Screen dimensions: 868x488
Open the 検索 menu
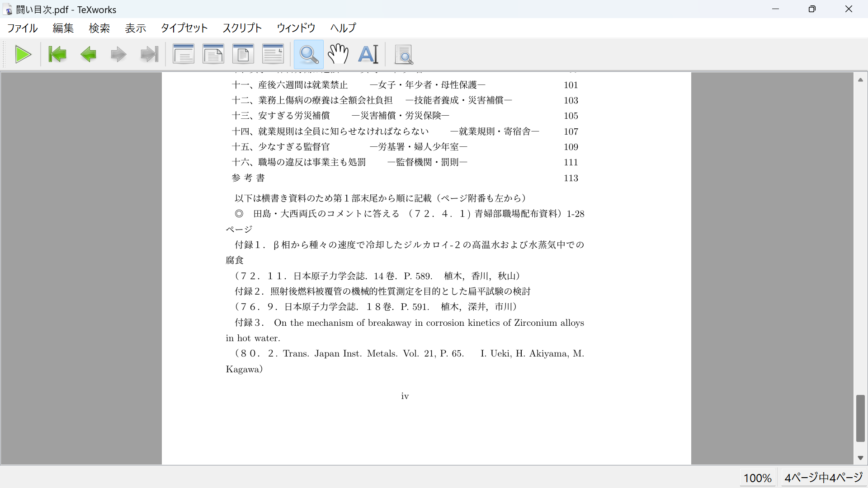click(99, 28)
